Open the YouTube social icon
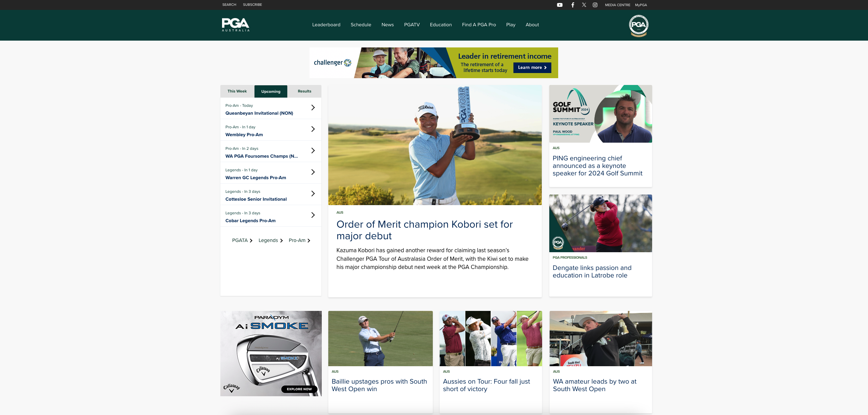Screen dimensions: 868x415 (x=560, y=5)
